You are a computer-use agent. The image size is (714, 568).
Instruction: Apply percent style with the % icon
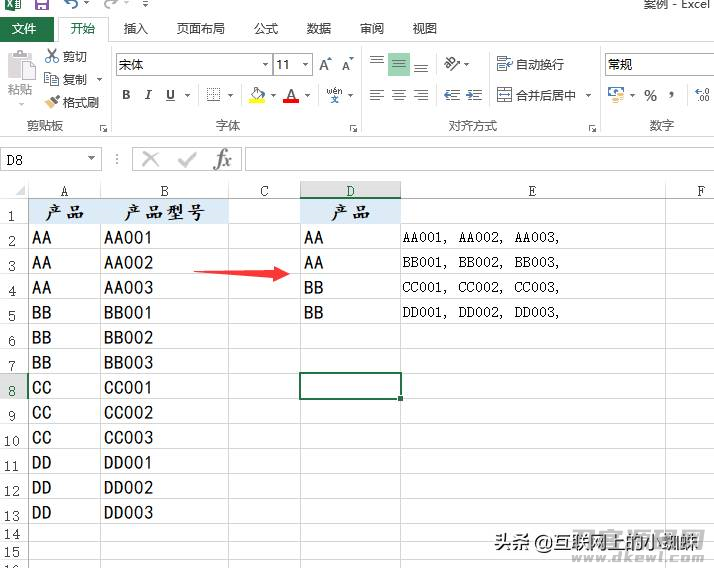tap(650, 95)
